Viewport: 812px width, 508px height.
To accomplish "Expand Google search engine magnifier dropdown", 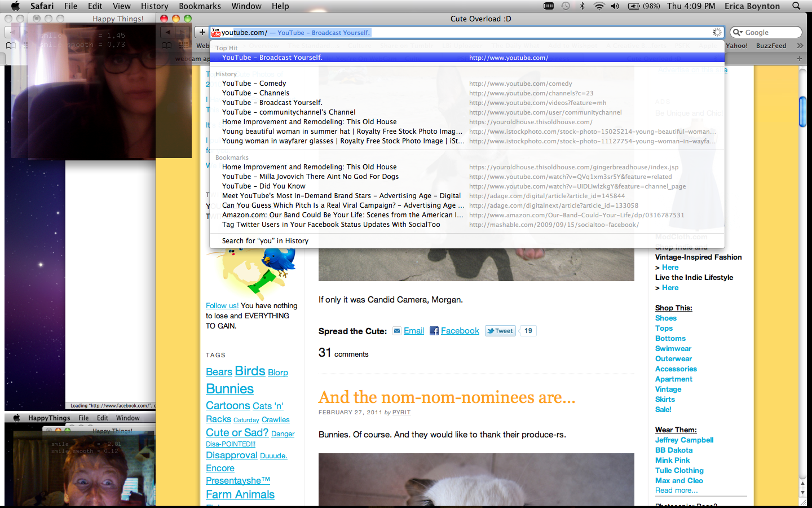I will point(738,32).
